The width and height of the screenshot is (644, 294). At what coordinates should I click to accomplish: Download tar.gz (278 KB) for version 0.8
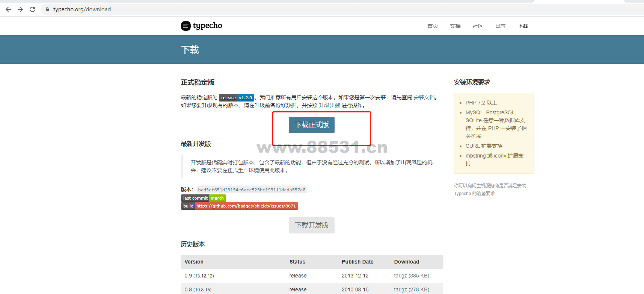click(412, 289)
